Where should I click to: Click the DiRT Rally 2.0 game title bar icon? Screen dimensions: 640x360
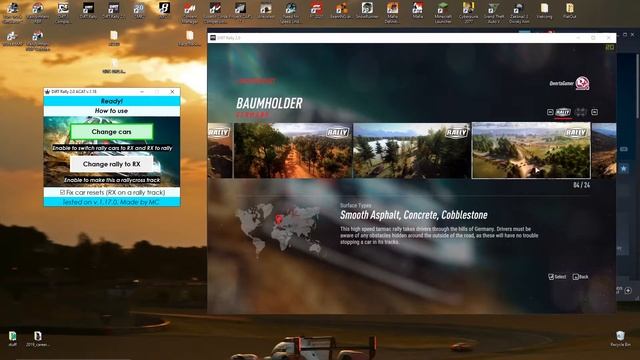coord(213,38)
